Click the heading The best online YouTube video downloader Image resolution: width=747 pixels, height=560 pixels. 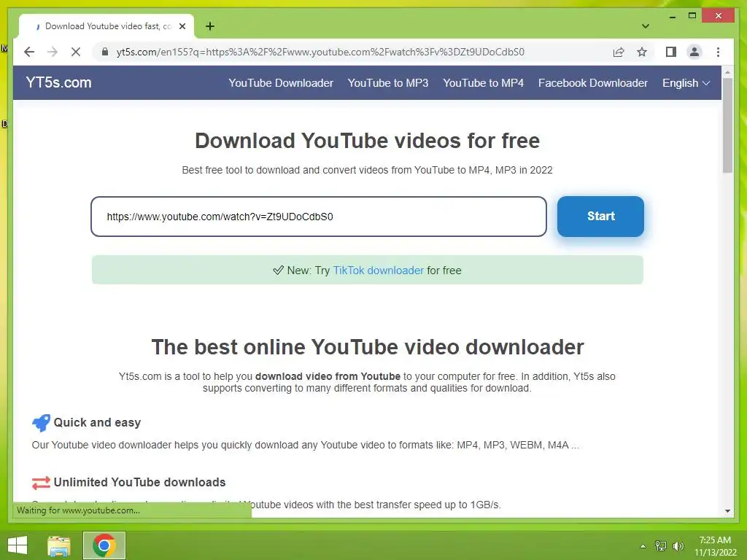coord(368,347)
